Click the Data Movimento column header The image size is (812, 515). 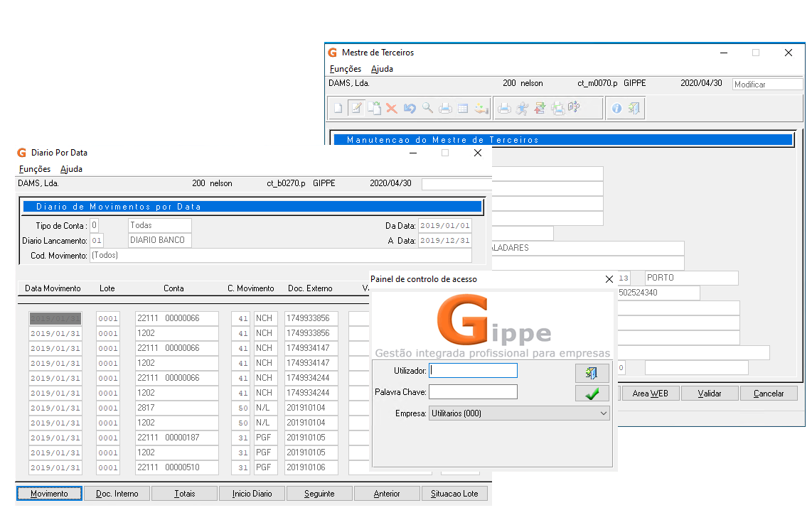click(53, 288)
